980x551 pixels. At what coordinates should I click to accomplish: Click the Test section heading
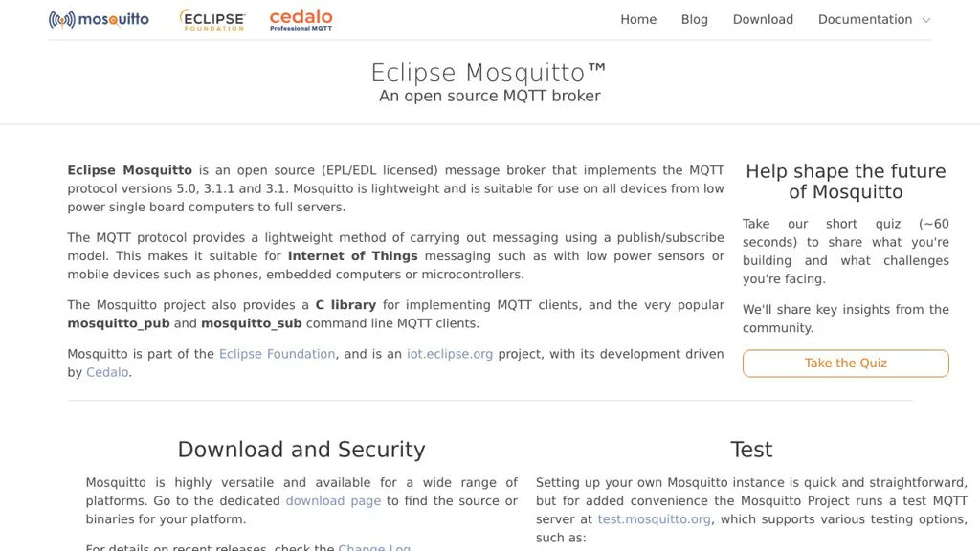tap(751, 450)
